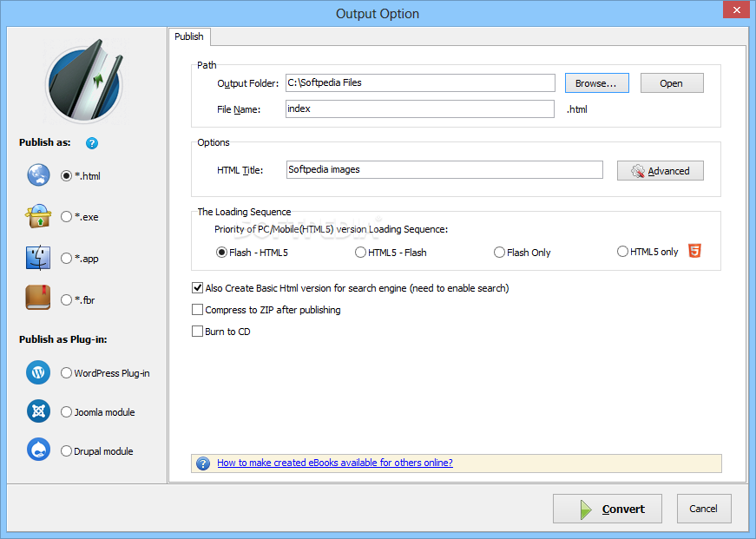Open the Advanced options
The image size is (756, 539).
point(660,171)
